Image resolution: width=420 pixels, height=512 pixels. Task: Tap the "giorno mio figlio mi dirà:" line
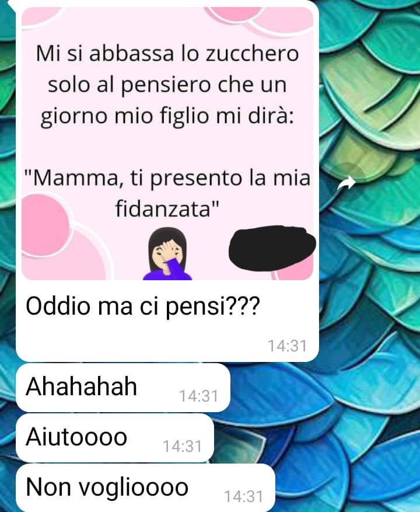pos(167,116)
